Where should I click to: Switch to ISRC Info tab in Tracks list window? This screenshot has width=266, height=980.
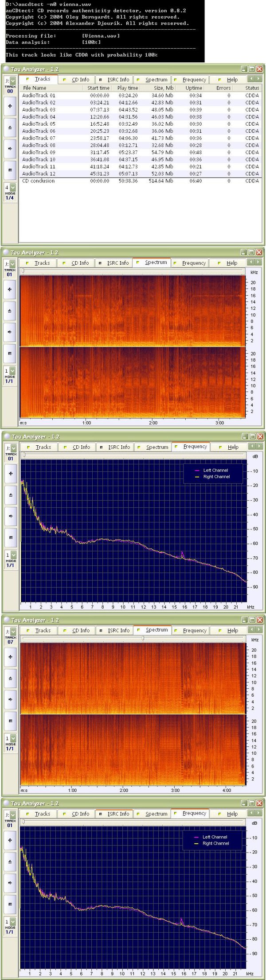(114, 80)
